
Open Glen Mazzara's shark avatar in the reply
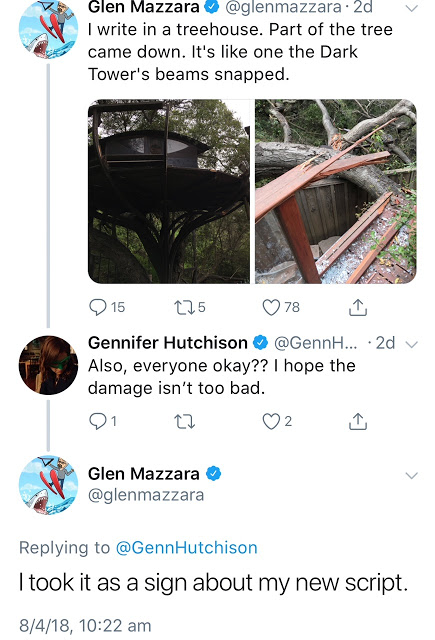point(48,485)
